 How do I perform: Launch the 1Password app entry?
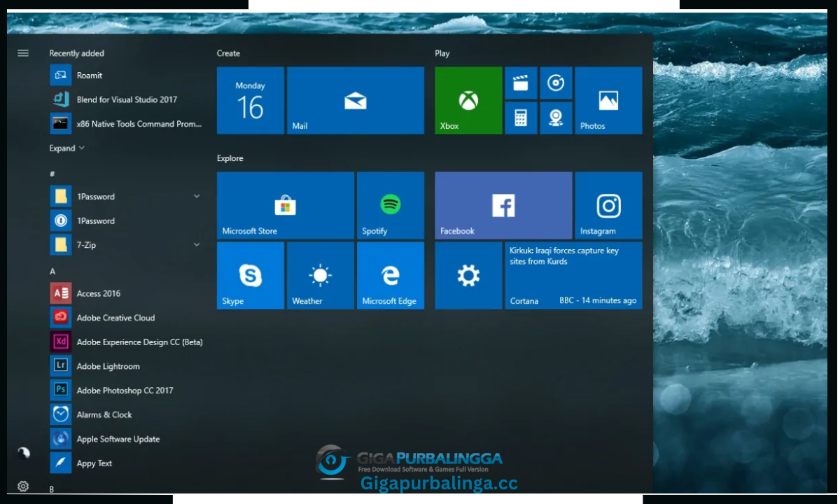tap(126, 220)
